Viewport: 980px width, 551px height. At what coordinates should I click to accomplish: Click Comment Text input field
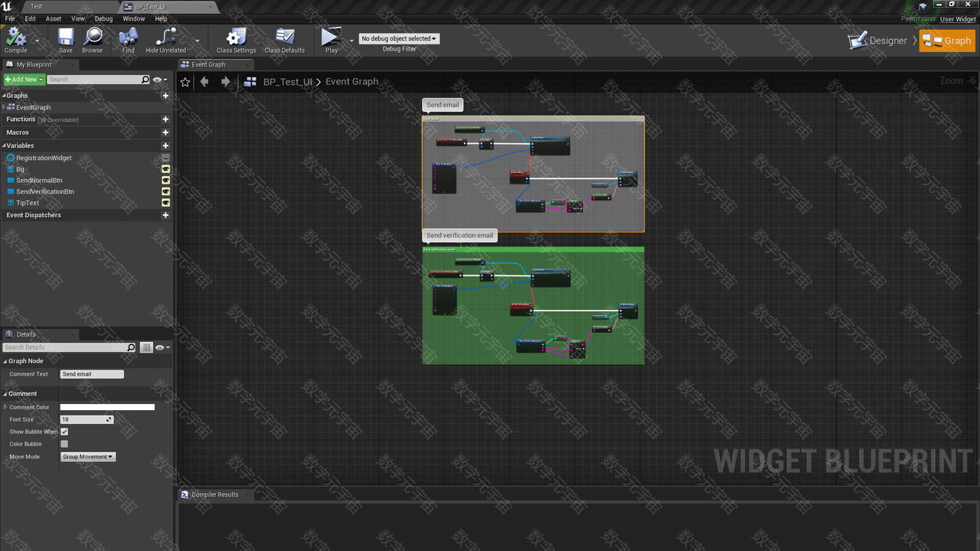tap(92, 374)
